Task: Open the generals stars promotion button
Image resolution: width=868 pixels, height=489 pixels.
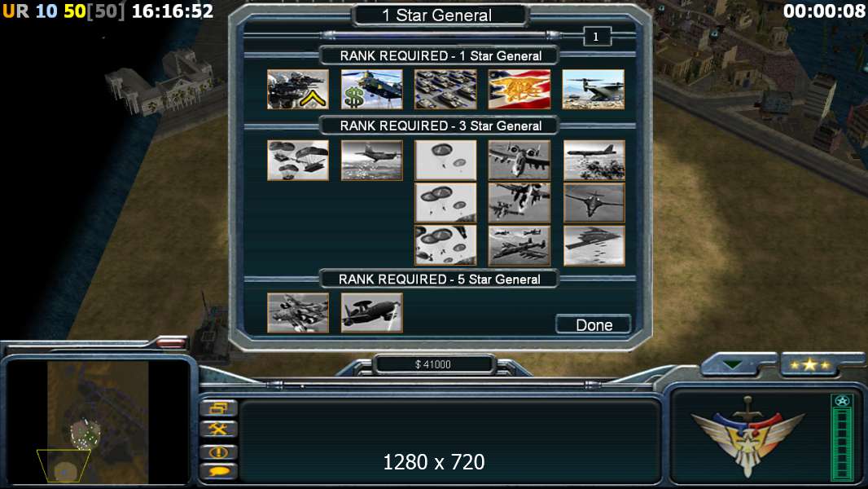Action: 809,364
